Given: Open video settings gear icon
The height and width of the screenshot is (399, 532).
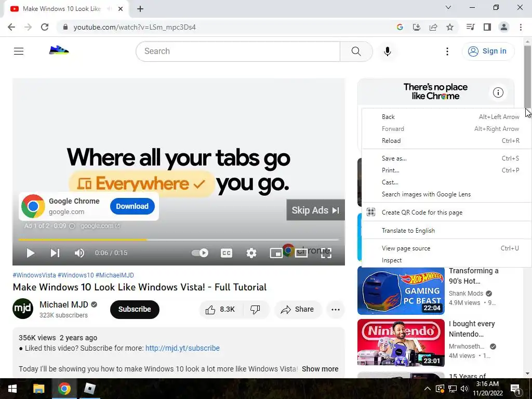Looking at the screenshot, I should tap(251, 253).
